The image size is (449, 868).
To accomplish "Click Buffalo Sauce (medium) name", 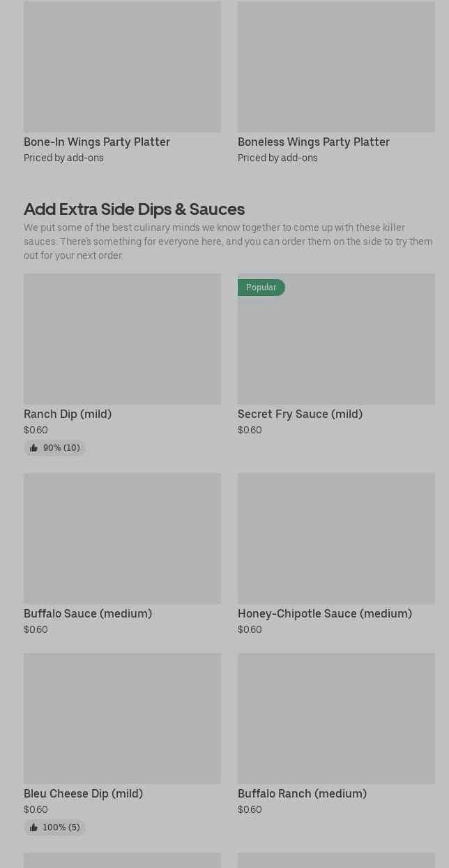I will point(88,613).
